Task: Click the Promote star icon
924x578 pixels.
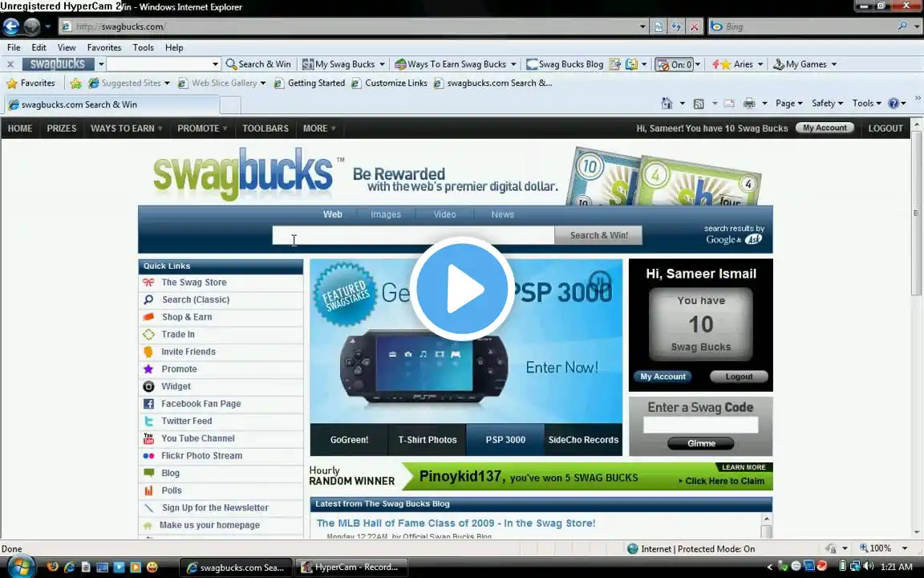Action: 148,369
